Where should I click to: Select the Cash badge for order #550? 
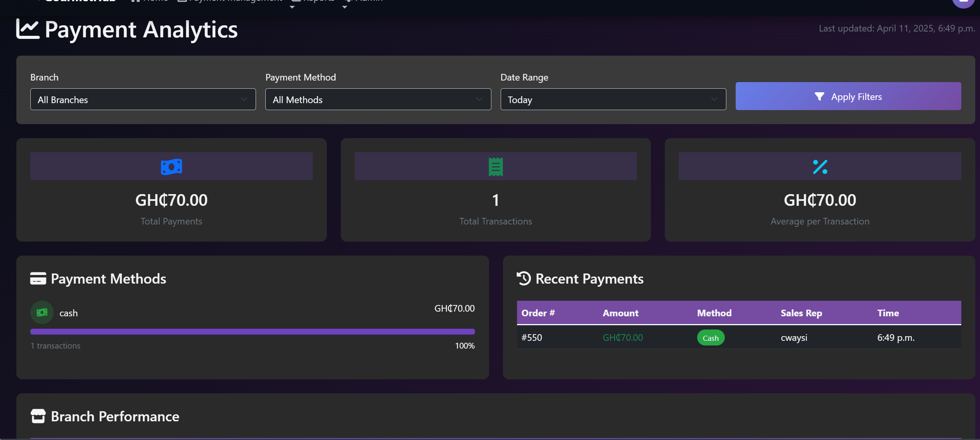tap(710, 338)
